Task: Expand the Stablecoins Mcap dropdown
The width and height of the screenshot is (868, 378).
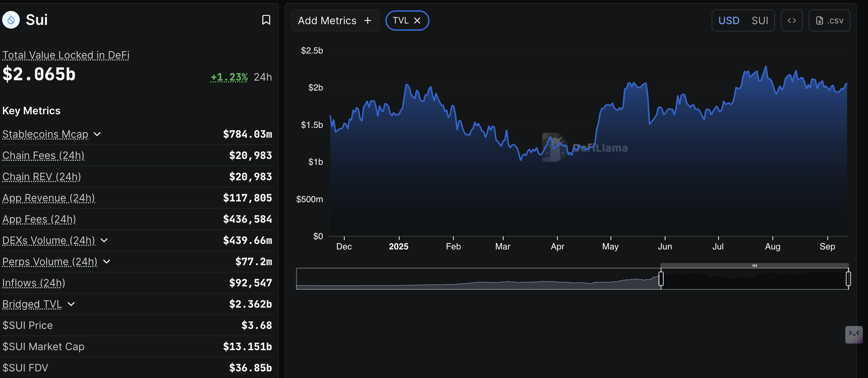Action: pyautogui.click(x=97, y=134)
